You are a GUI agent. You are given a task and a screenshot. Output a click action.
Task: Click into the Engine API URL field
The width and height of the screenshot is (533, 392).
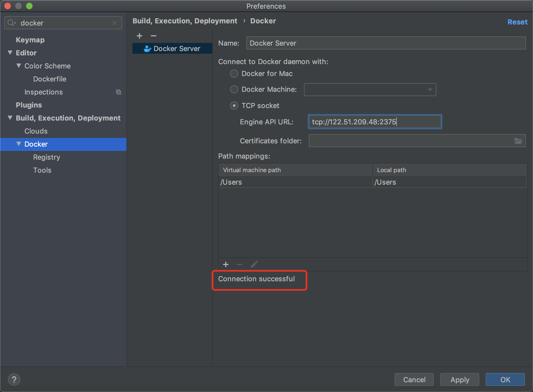375,122
